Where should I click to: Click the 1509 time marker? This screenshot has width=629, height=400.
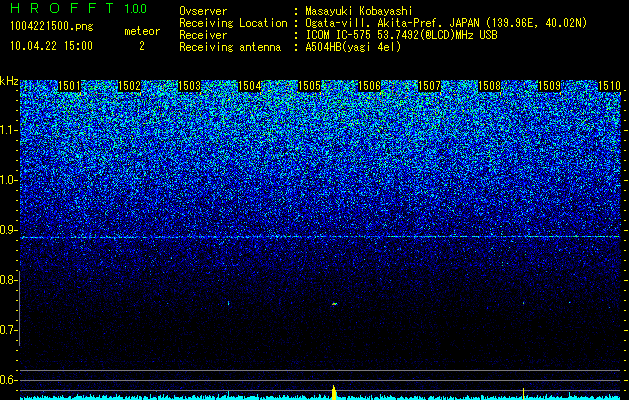(549, 86)
